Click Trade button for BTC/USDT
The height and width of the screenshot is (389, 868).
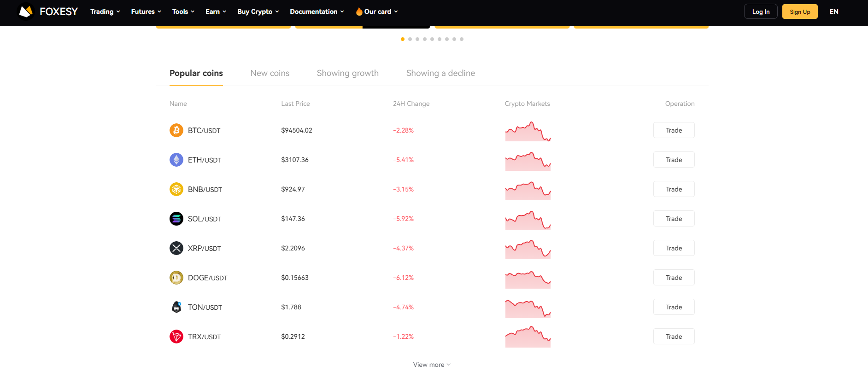674,130
